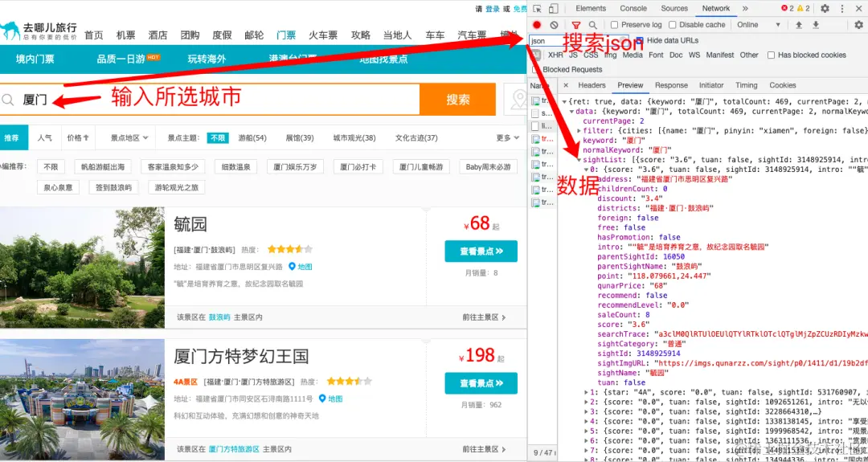Filter network requests by Manifest type

[719, 55]
